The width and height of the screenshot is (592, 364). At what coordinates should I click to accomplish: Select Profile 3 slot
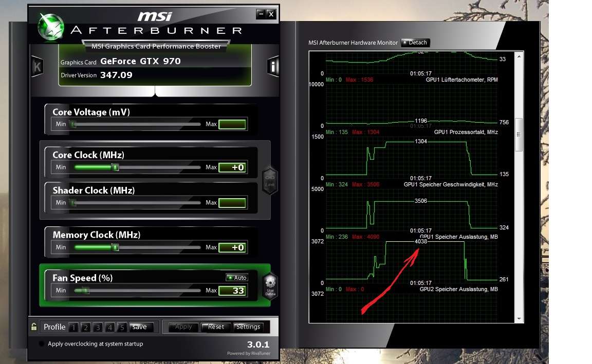coord(98,327)
